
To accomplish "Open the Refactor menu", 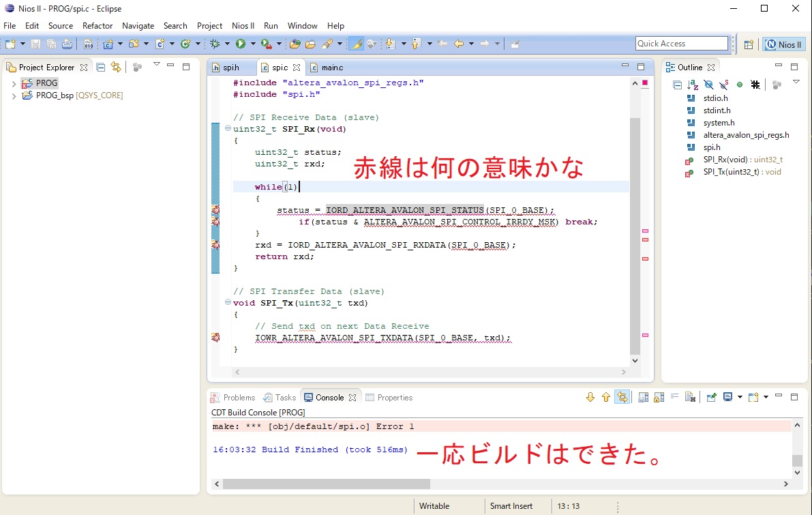I will click(97, 26).
